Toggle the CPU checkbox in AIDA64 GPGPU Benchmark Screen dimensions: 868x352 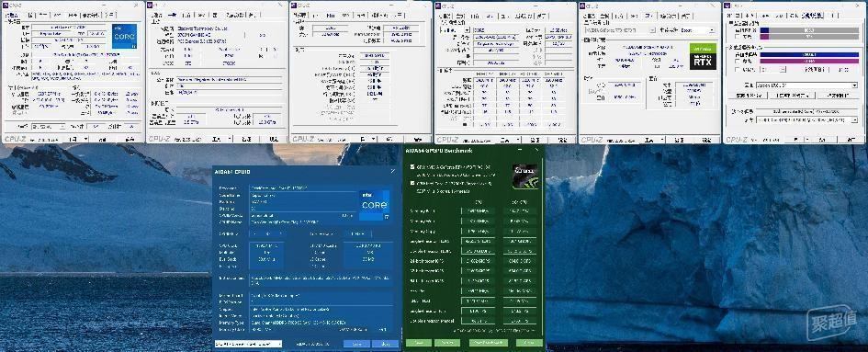[x=411, y=182]
